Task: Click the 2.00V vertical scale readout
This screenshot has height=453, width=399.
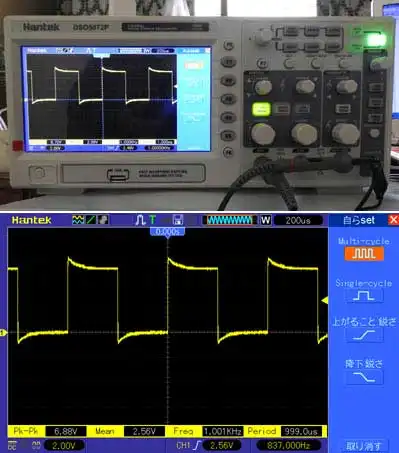Action: click(64, 445)
